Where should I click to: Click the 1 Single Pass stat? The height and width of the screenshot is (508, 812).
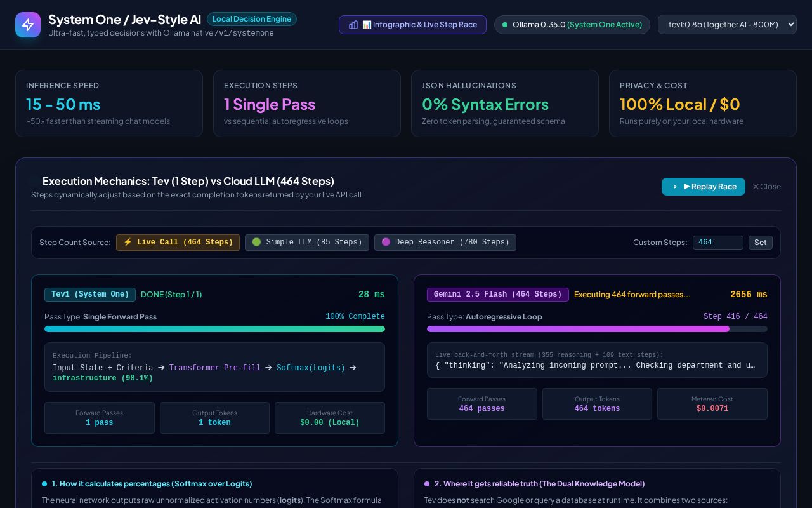(270, 104)
